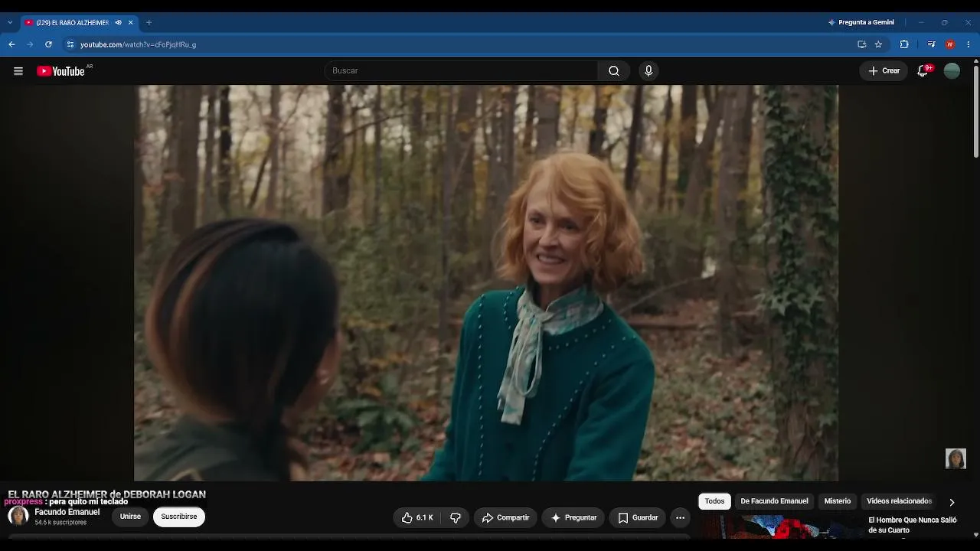Click the video player to pause
The height and width of the screenshot is (551, 980).
[x=486, y=282]
